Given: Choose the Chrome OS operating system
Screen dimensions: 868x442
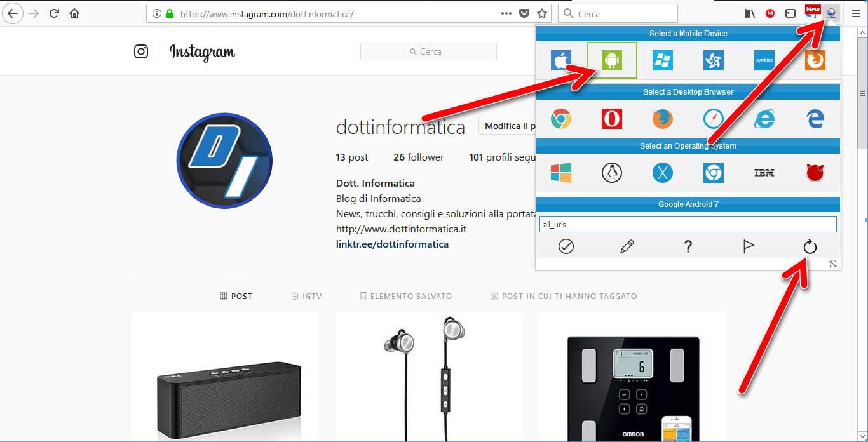Looking at the screenshot, I should (x=713, y=172).
